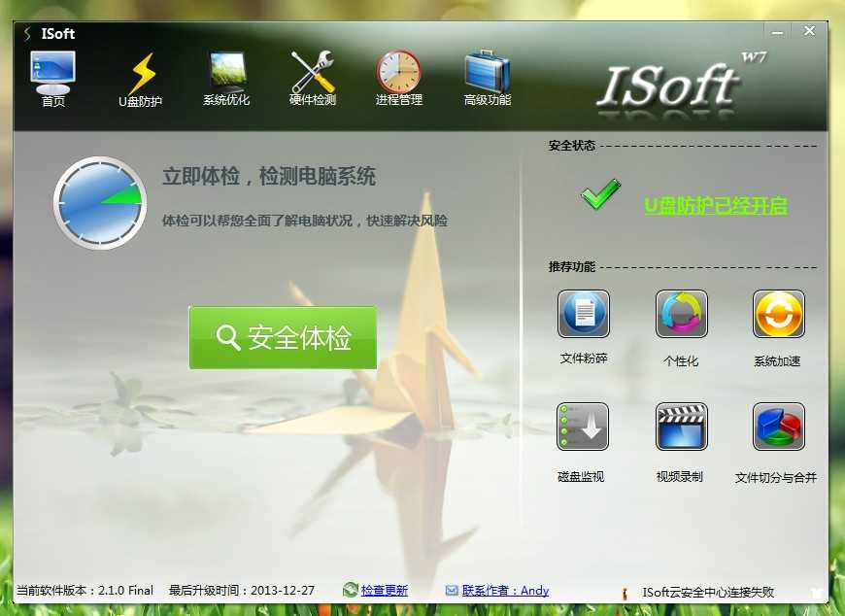Open 高级功能 toolbox icon
The height and width of the screenshot is (616, 845).
[487, 72]
